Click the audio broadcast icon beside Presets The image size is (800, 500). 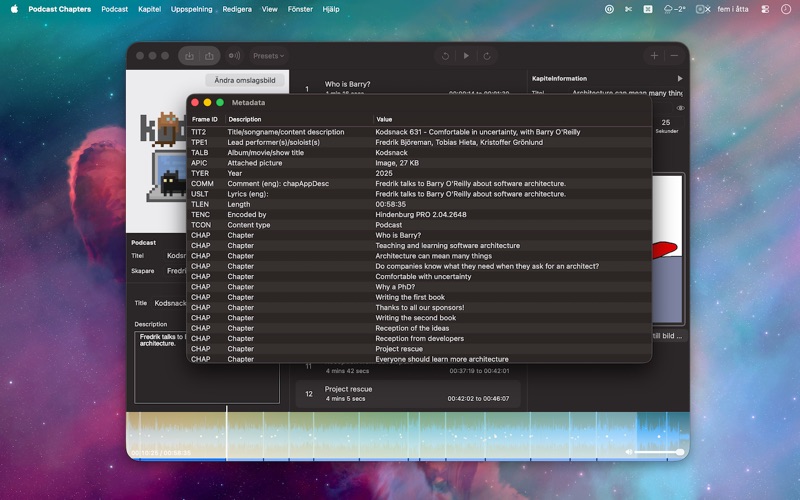pyautogui.click(x=234, y=56)
